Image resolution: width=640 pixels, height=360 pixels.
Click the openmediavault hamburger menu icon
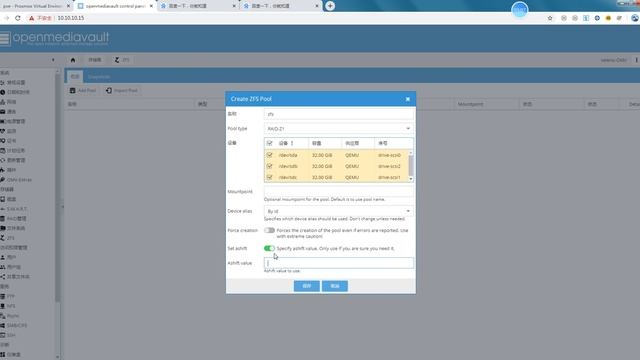[4, 39]
